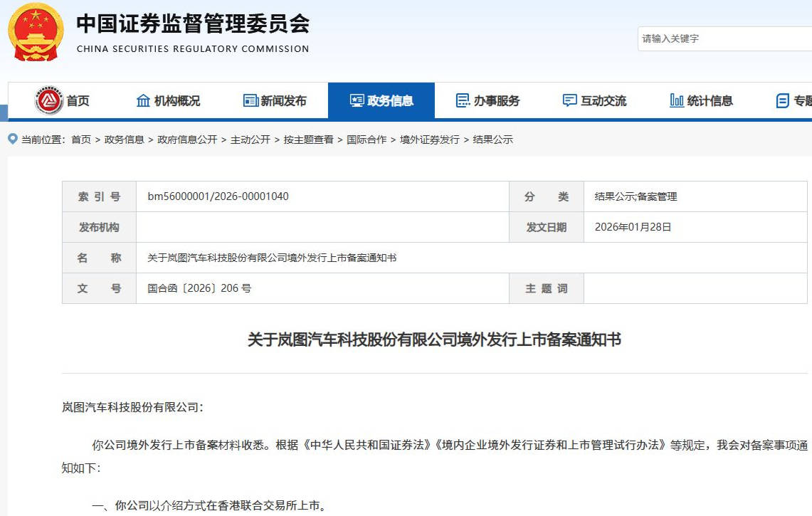The width and height of the screenshot is (812, 516).
Task: Click the form icon beside 办事服务
Action: [463, 100]
